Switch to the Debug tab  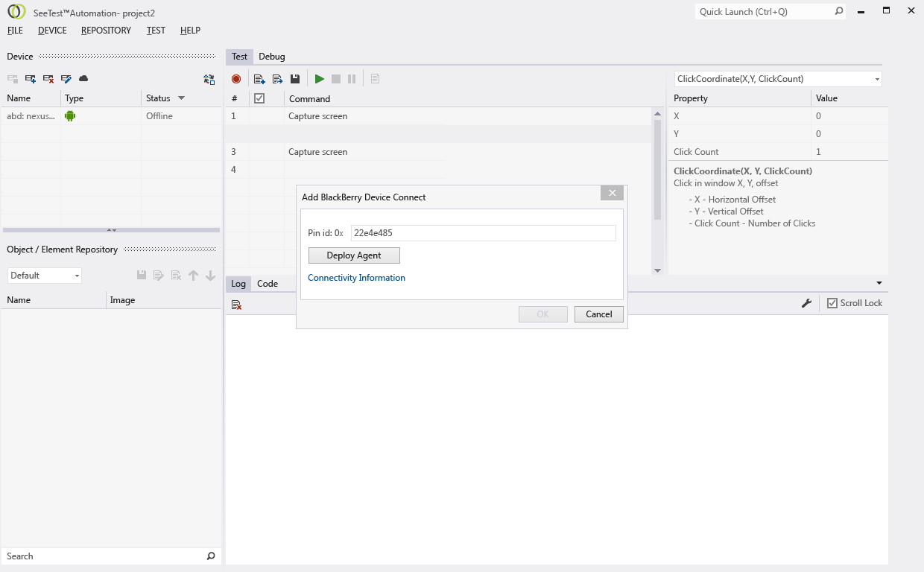pyautogui.click(x=272, y=57)
